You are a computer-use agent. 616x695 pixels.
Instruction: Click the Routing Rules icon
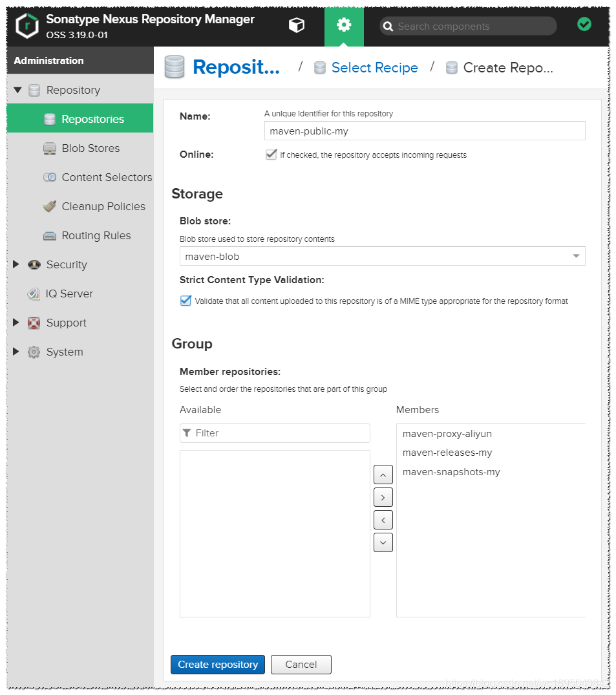coord(50,235)
